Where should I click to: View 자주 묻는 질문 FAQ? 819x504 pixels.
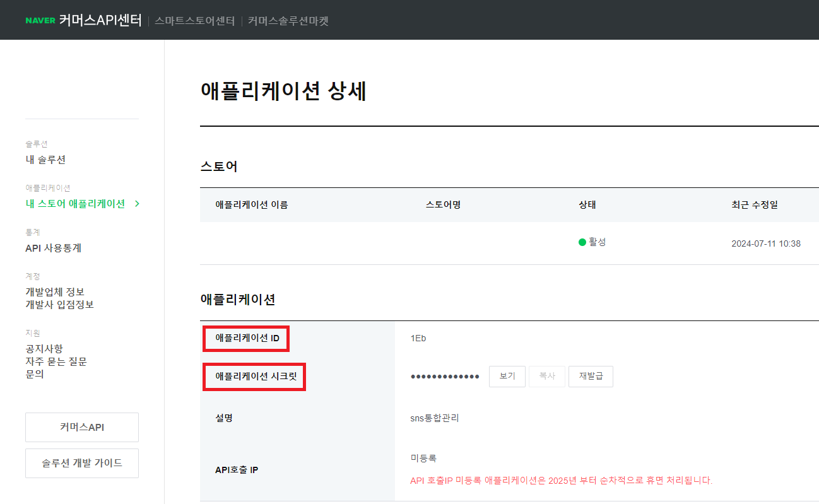click(x=56, y=361)
